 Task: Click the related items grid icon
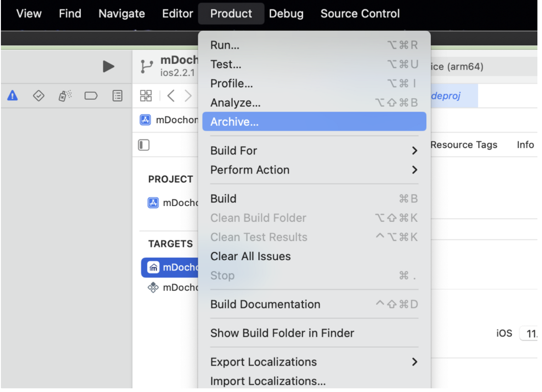pos(146,95)
